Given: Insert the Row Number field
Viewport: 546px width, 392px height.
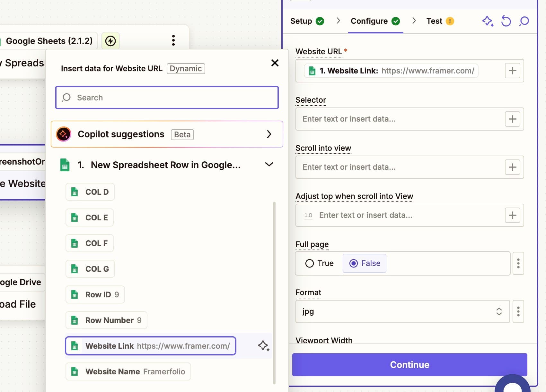Looking at the screenshot, I should coord(106,320).
